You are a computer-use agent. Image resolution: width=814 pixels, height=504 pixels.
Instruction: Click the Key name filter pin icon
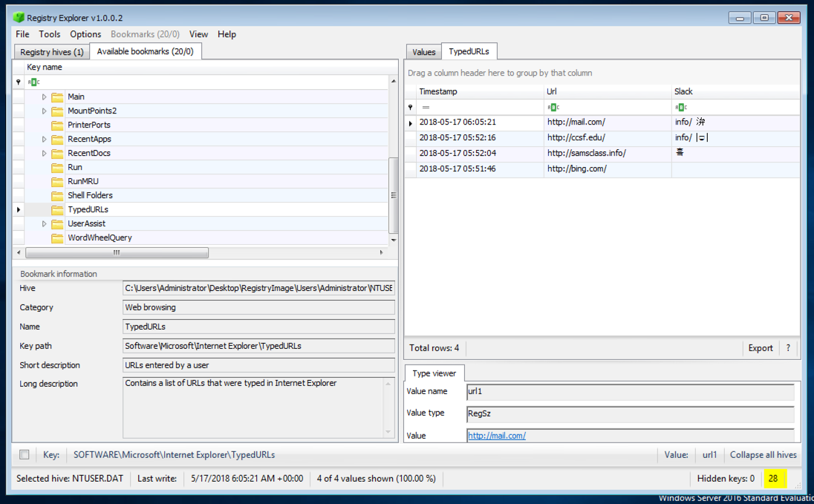18,82
